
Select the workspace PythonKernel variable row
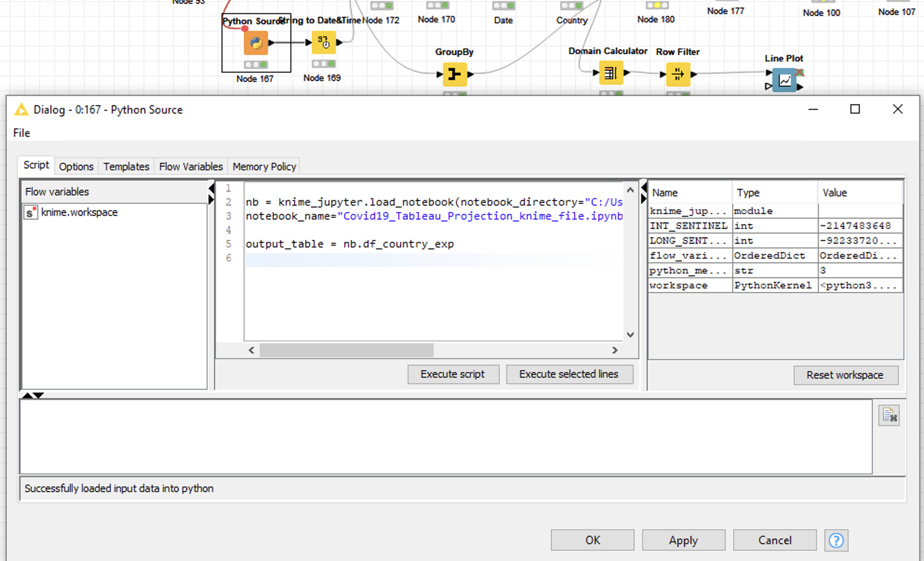(x=776, y=285)
